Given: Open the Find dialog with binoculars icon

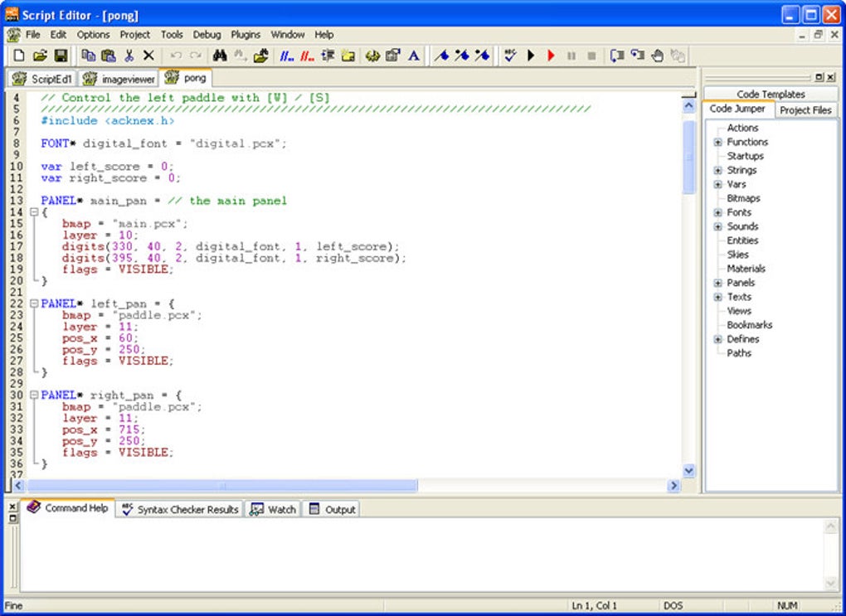Looking at the screenshot, I should pyautogui.click(x=217, y=56).
